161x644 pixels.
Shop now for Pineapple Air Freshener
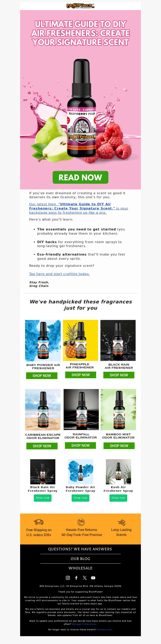[81, 375]
